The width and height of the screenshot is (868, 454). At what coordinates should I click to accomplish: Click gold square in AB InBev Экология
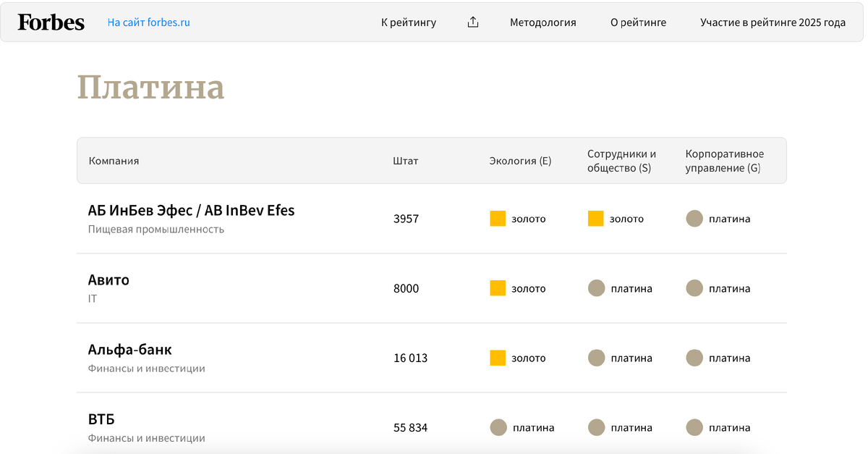(x=498, y=219)
